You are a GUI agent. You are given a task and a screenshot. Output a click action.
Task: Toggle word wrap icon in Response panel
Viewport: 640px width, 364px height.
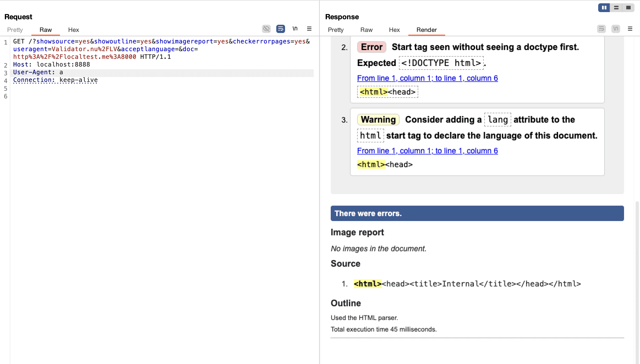click(x=601, y=29)
